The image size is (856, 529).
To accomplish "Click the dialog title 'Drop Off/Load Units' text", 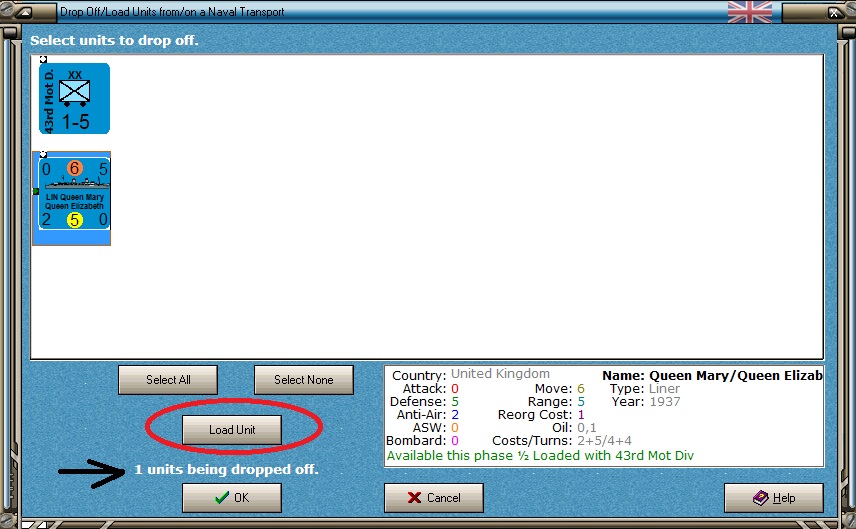I will click(x=172, y=12).
